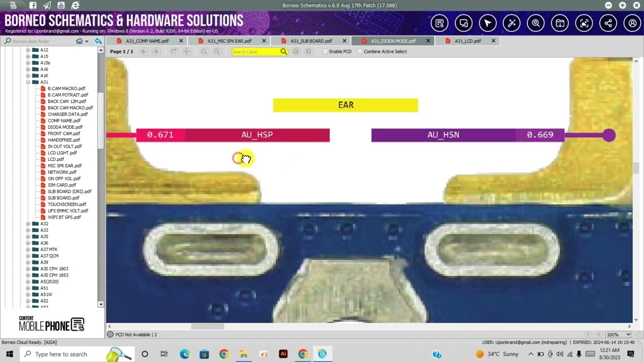Viewport: 644px width, 362px height.
Task: Open the user account profile icon
Action: pyautogui.click(x=632, y=23)
